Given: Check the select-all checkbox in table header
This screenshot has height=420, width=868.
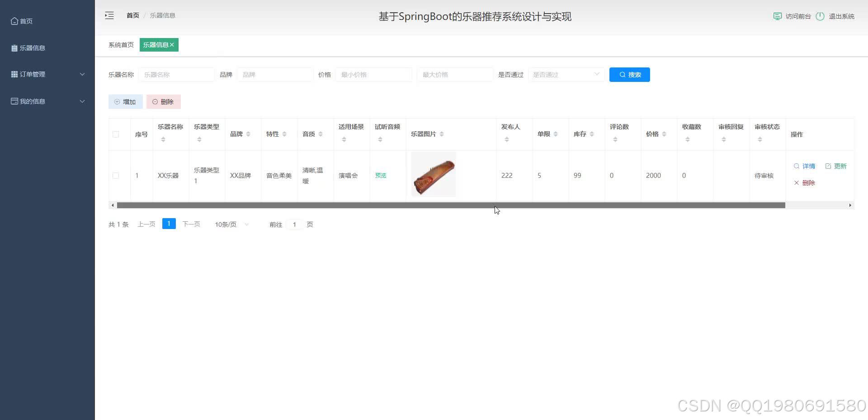Looking at the screenshot, I should coord(116,134).
